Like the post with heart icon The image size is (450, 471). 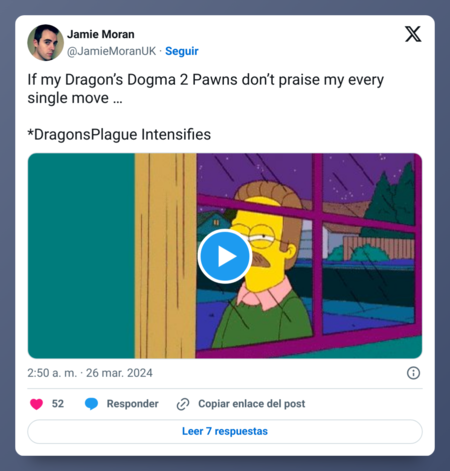coord(37,404)
